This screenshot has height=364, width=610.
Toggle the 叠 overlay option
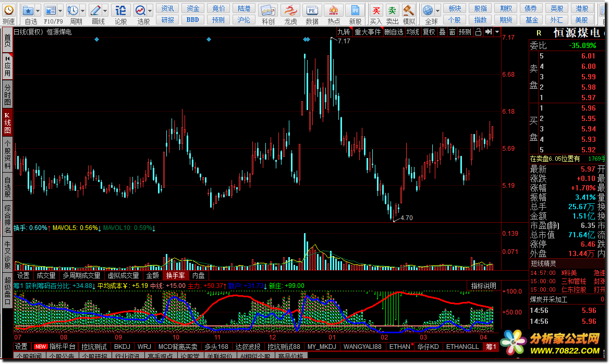click(442, 32)
